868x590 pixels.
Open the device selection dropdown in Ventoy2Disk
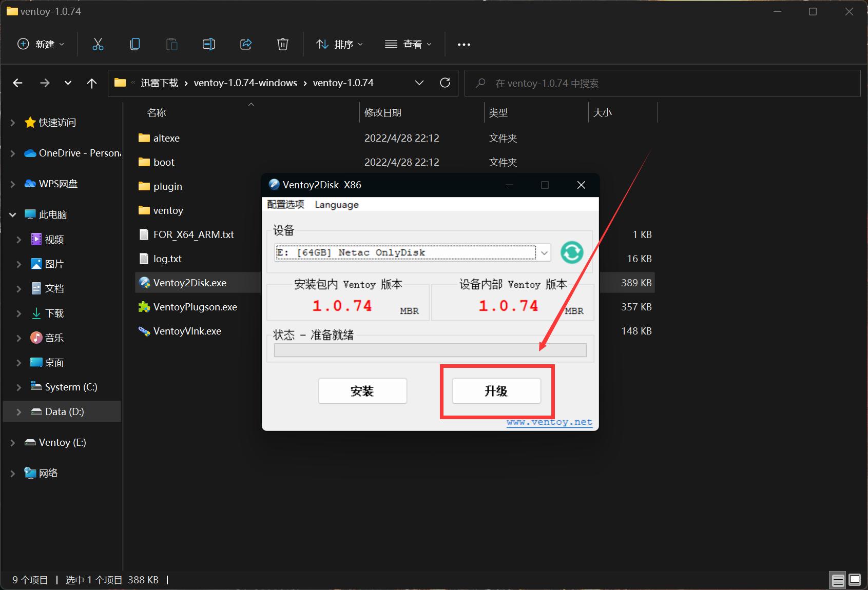point(544,252)
